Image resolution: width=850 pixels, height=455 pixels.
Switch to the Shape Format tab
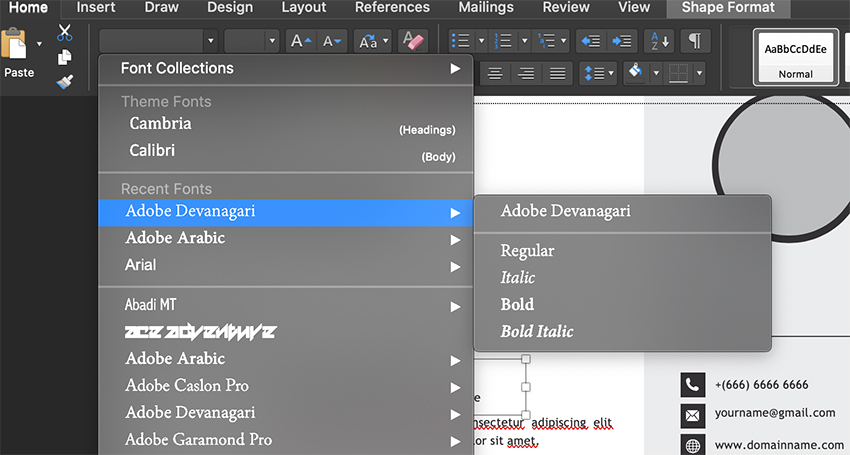(x=728, y=8)
